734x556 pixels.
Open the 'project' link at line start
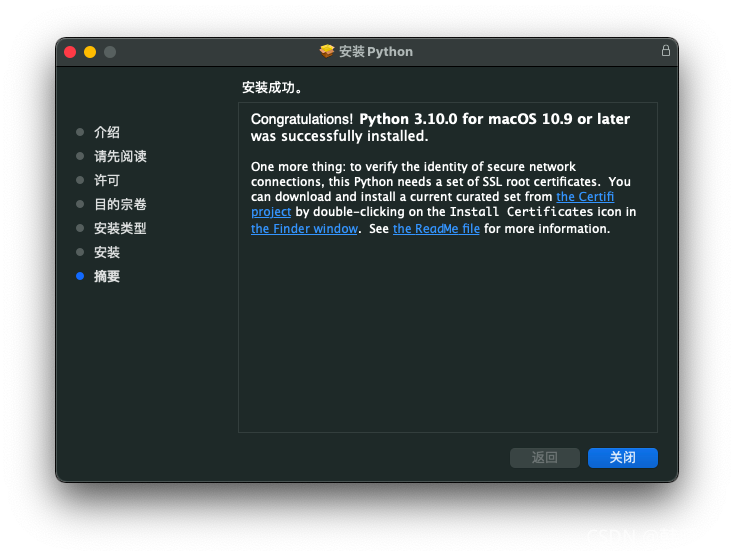[271, 212]
